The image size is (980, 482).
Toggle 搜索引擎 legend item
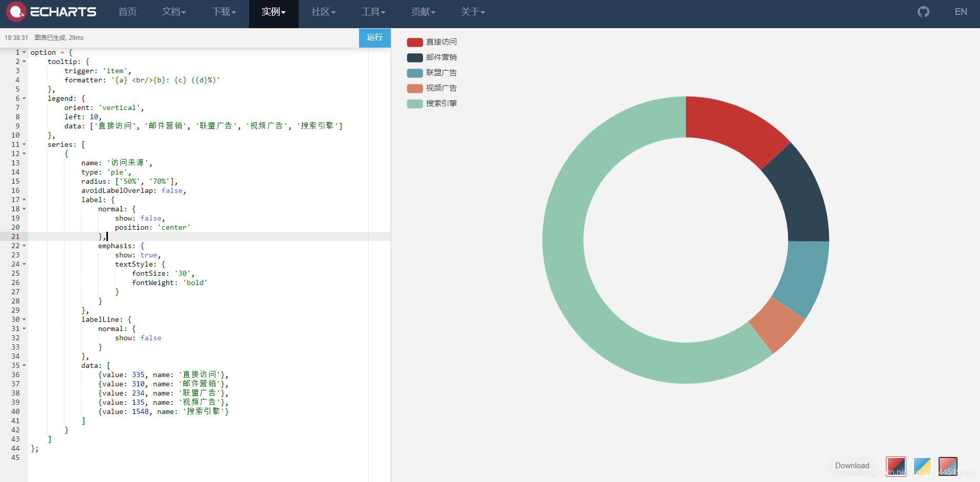432,103
